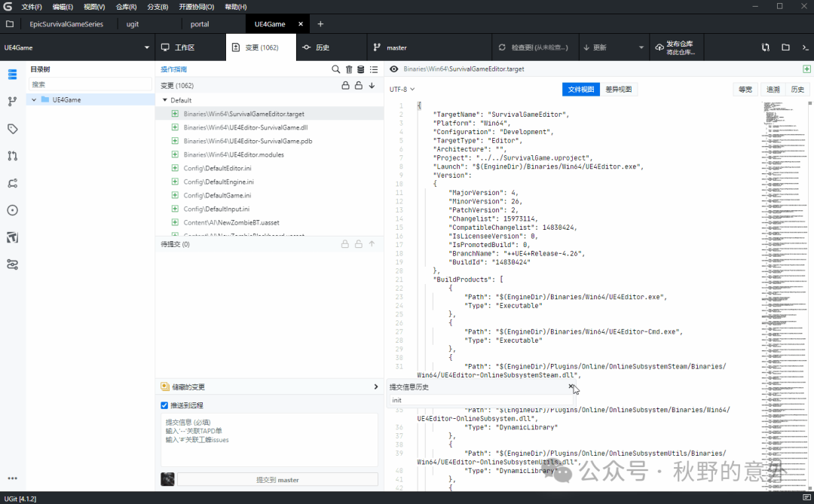814x504 pixels.
Task: Toggle file preview eye icon
Action: click(394, 69)
